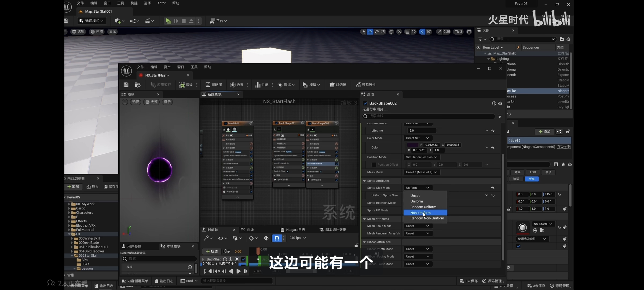Toggle the BackShape002 emitter enabled checkbox
The image size is (644, 290).
[x=365, y=103]
